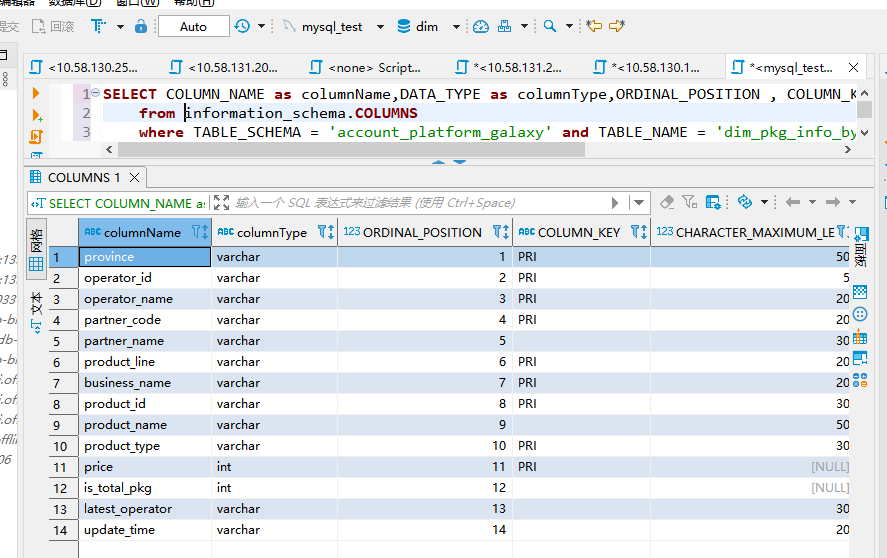Switch to the <none> Script tab

[365, 67]
